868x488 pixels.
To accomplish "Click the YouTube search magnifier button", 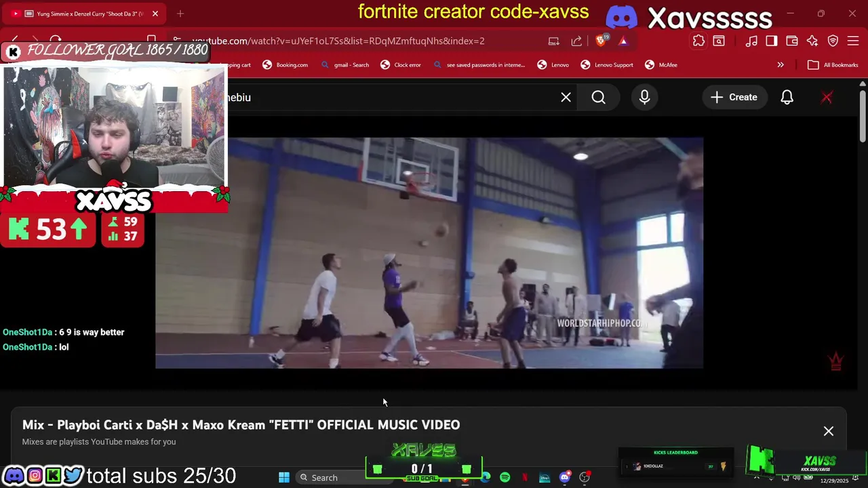I will pos(598,98).
